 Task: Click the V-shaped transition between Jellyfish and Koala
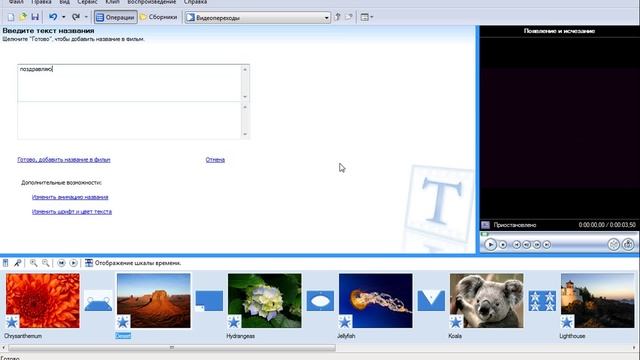pos(431,301)
